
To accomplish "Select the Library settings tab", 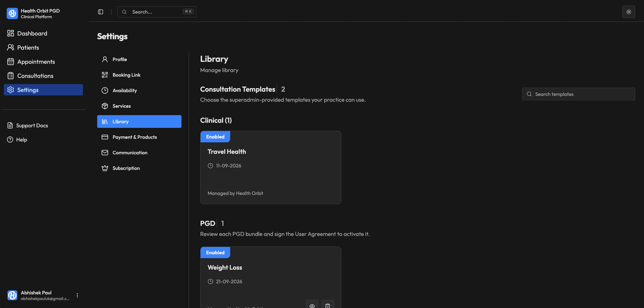I will [139, 121].
